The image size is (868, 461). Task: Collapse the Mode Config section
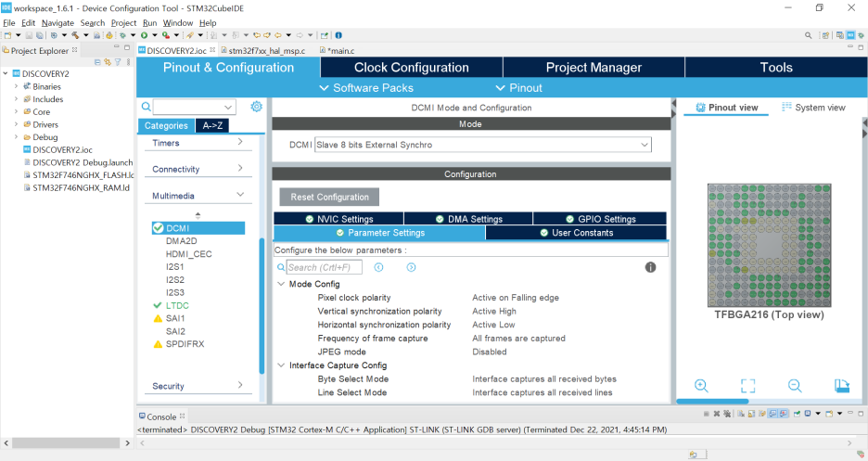click(x=281, y=284)
